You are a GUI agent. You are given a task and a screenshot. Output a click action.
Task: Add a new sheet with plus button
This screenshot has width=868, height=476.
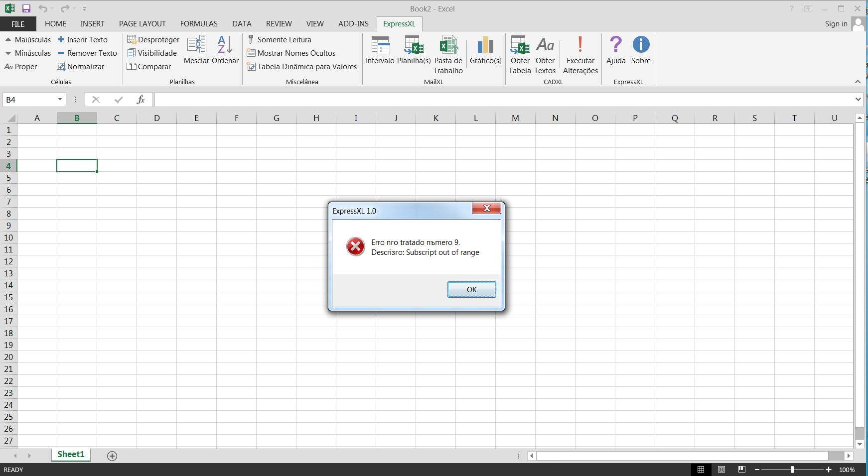(x=112, y=456)
